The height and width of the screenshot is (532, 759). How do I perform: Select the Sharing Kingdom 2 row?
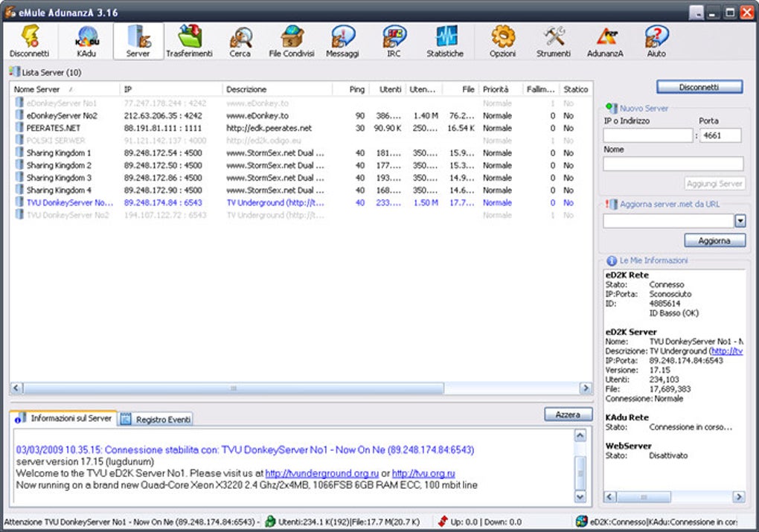(x=301, y=165)
